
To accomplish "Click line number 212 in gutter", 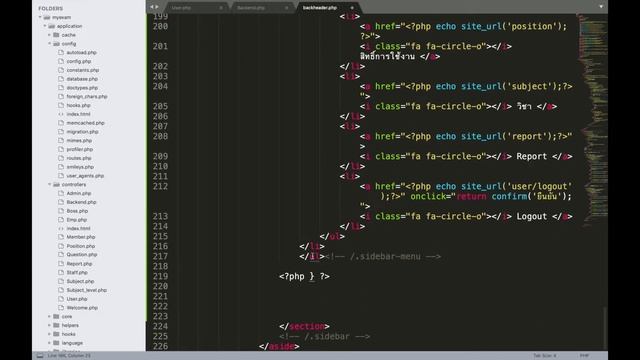I will coord(160,187).
